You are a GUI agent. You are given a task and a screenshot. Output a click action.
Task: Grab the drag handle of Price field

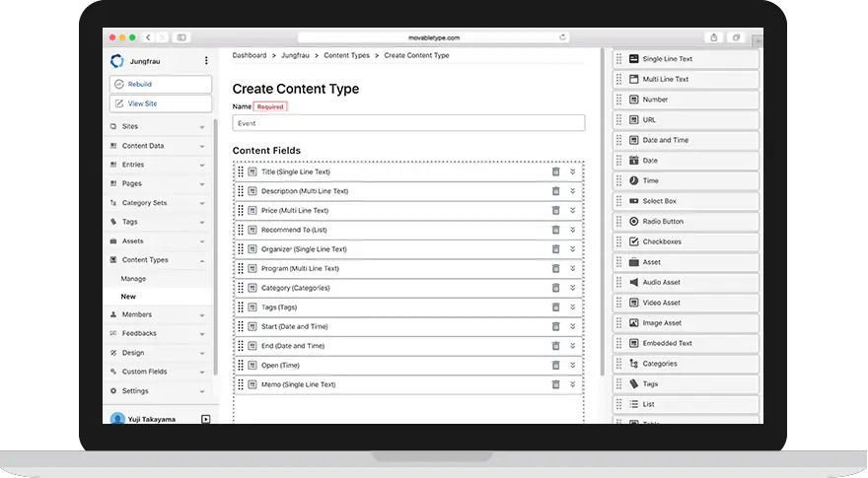point(241,211)
